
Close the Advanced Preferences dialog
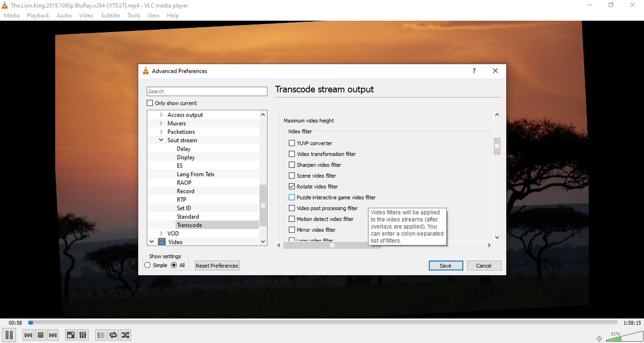495,71
